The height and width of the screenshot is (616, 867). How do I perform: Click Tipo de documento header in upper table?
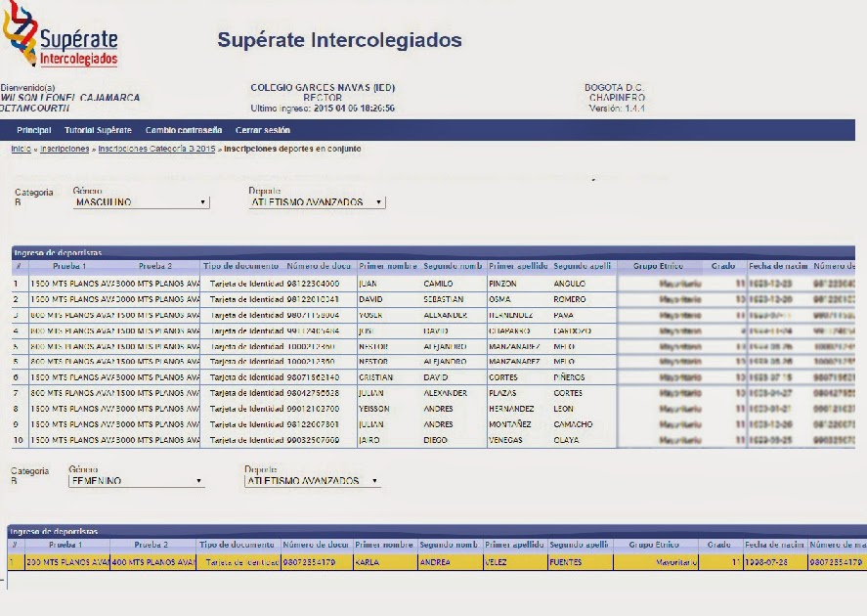coord(241,266)
